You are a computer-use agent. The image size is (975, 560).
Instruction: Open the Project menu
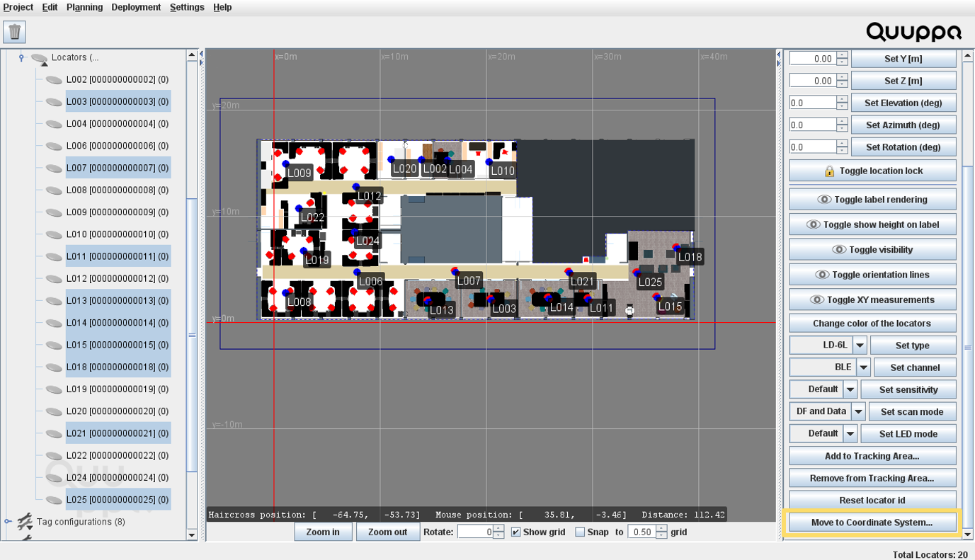pos(18,7)
